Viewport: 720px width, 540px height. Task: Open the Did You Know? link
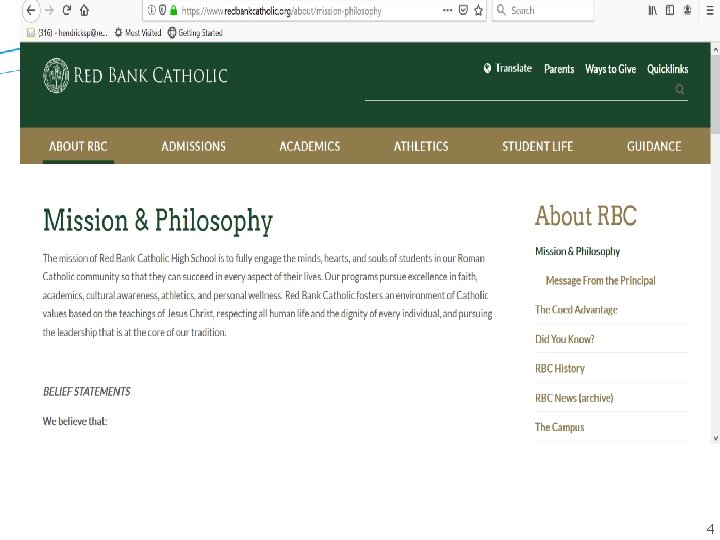coord(564,339)
